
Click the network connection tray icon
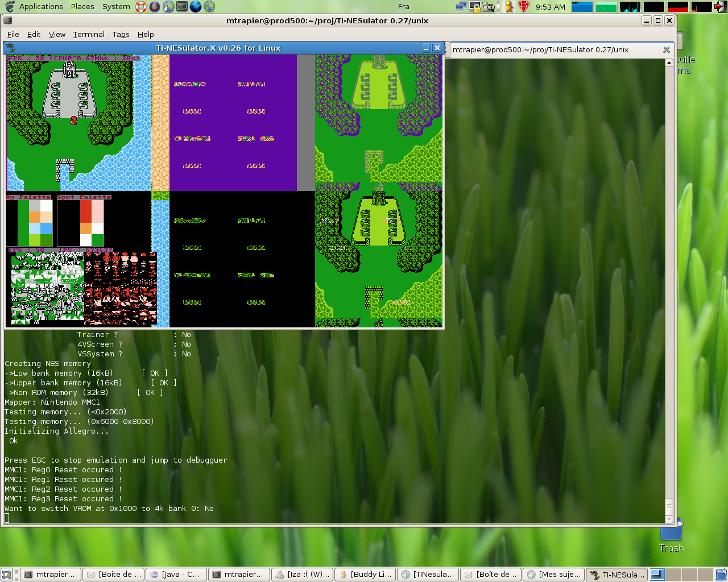click(461, 7)
